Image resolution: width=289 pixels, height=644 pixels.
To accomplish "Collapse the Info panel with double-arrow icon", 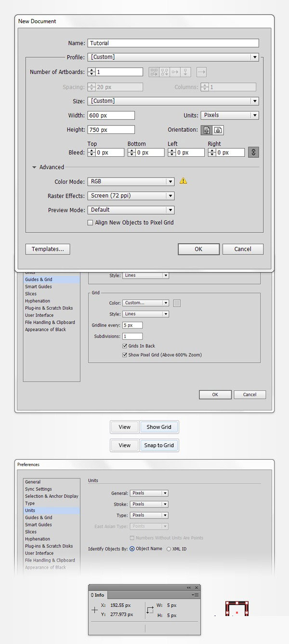I will [189, 588].
